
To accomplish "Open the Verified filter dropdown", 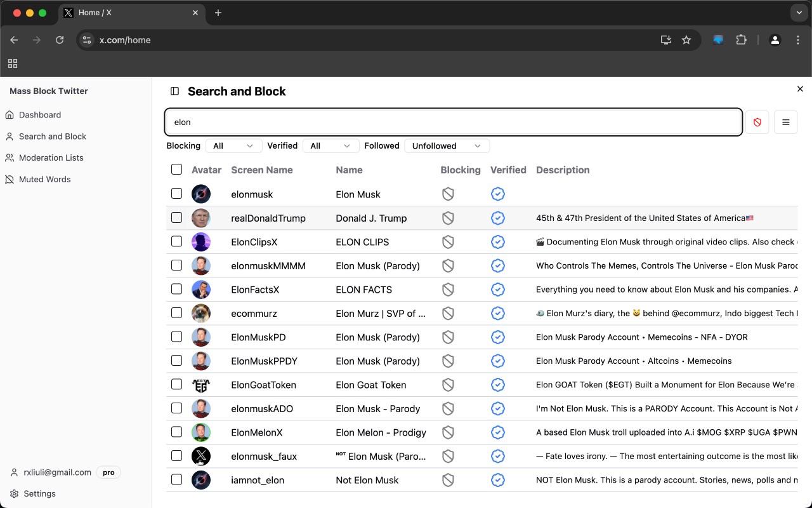I will [330, 146].
